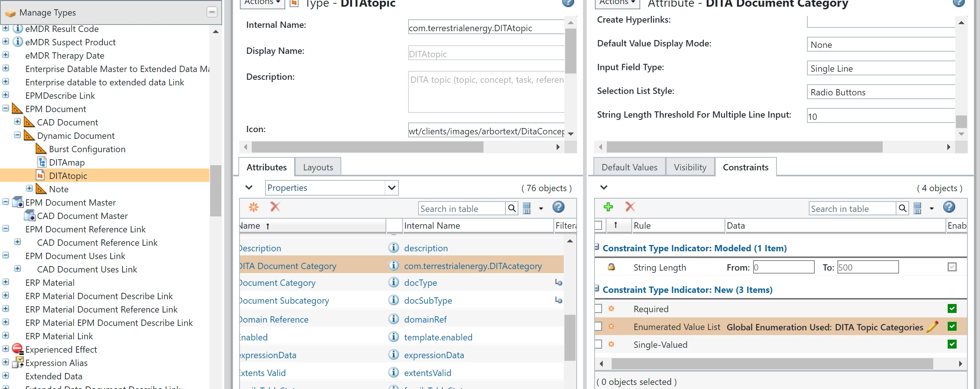Open the Document Subcategory attribute link
The image size is (980, 389).
point(284,300)
